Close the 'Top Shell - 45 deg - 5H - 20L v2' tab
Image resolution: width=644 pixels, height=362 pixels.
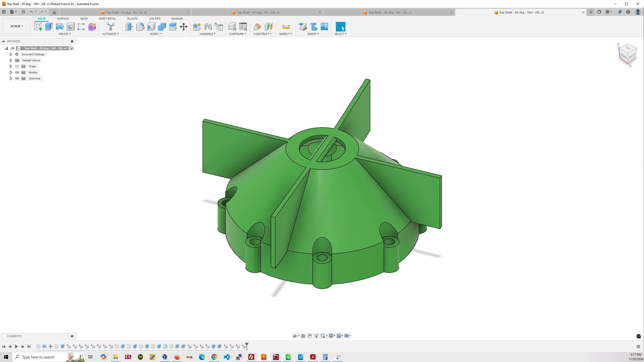coord(320,12)
